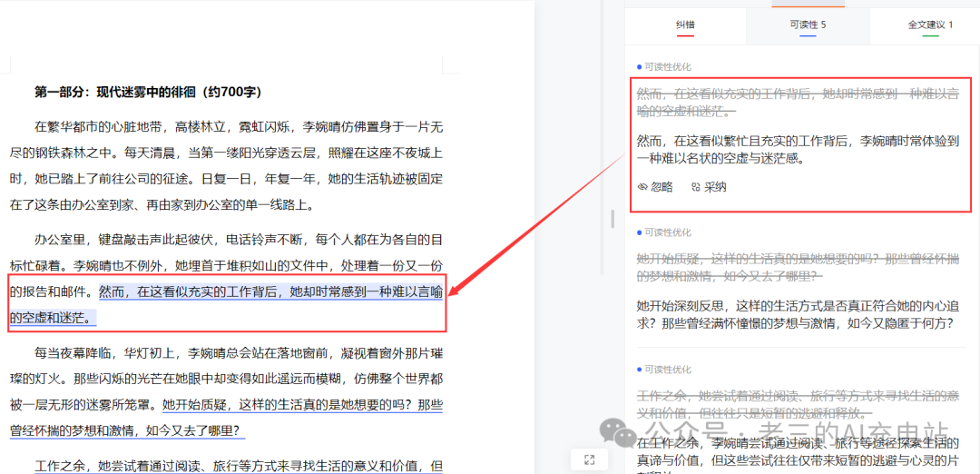The image size is (980, 474).
Task: Click the paragraph starting 每当夜幕降临
Action: (x=226, y=390)
